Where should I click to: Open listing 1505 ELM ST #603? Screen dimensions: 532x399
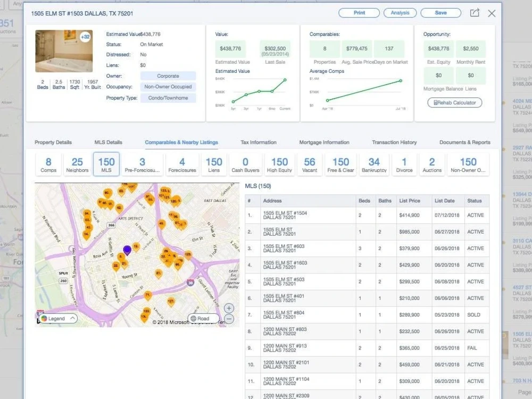click(x=367, y=248)
